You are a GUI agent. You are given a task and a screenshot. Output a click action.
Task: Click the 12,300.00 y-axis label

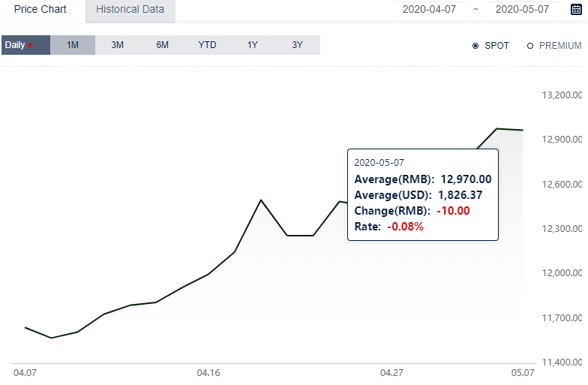click(x=562, y=228)
